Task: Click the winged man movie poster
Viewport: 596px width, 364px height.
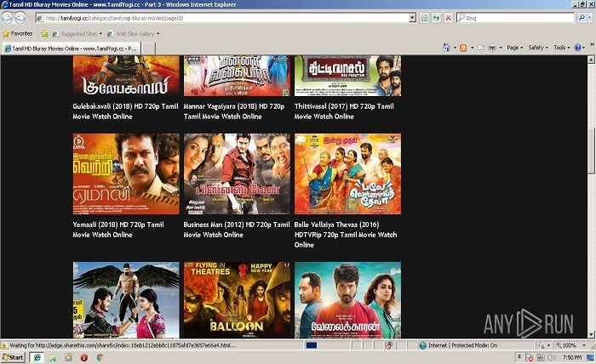Action: click(126, 300)
